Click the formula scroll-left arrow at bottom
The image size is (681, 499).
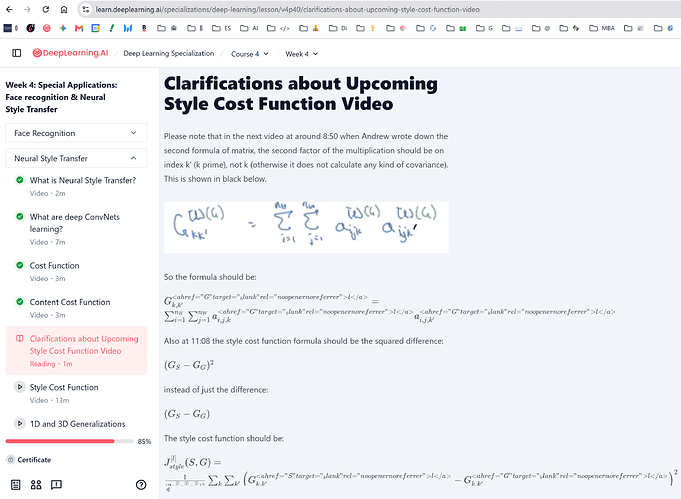pos(168,489)
